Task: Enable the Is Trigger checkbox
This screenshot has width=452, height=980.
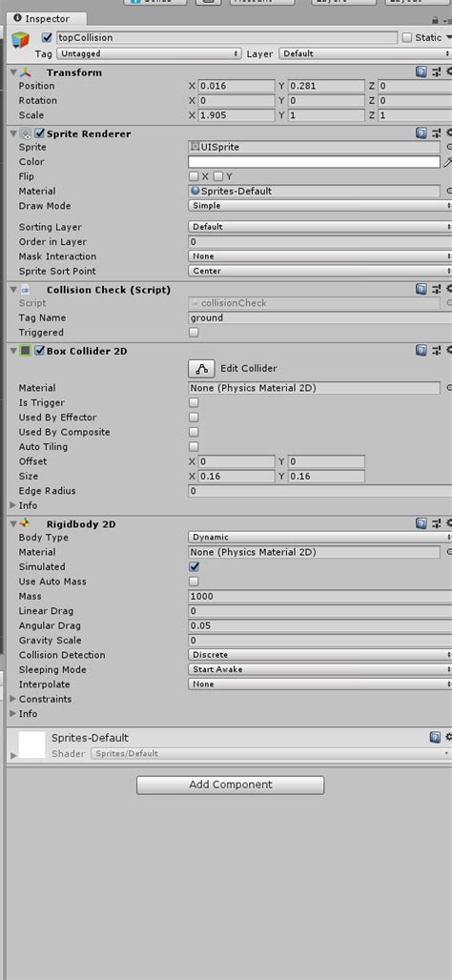Action: 194,402
